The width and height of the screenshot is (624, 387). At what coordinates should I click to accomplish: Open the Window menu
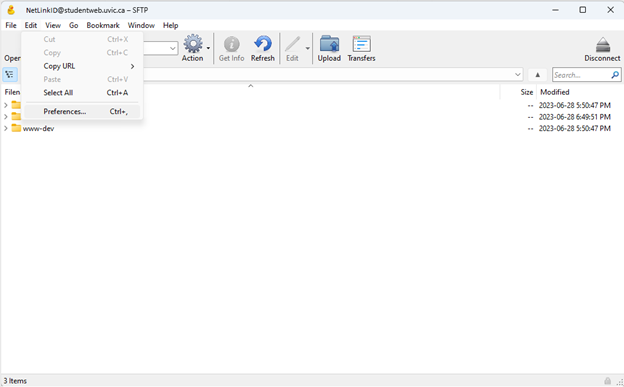point(141,25)
